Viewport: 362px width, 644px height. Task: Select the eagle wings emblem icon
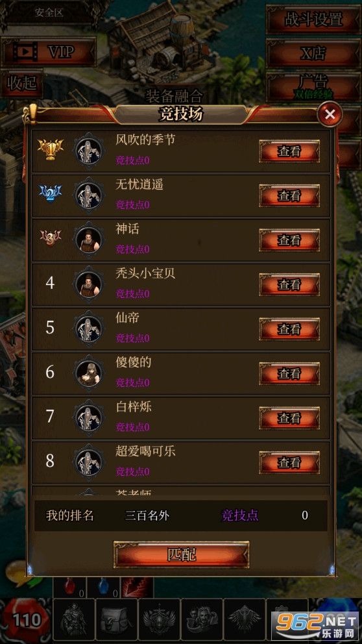244,620
